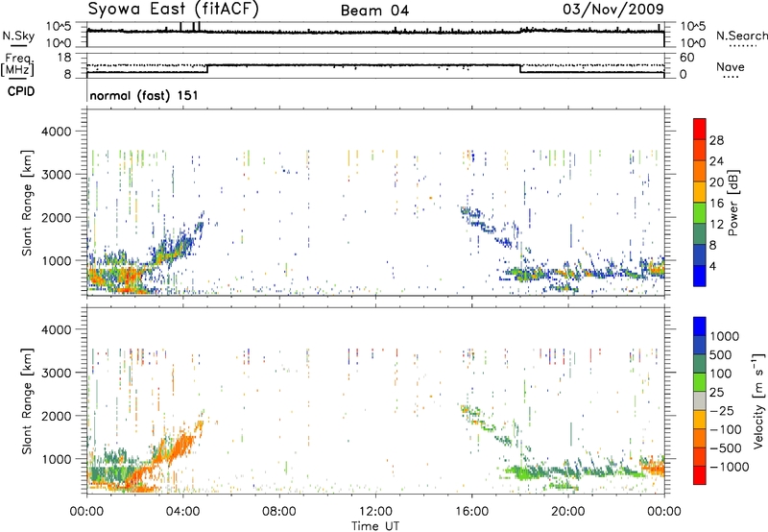Click the 'N.Search' legend label
The height and width of the screenshot is (532, 768).
[x=741, y=36]
